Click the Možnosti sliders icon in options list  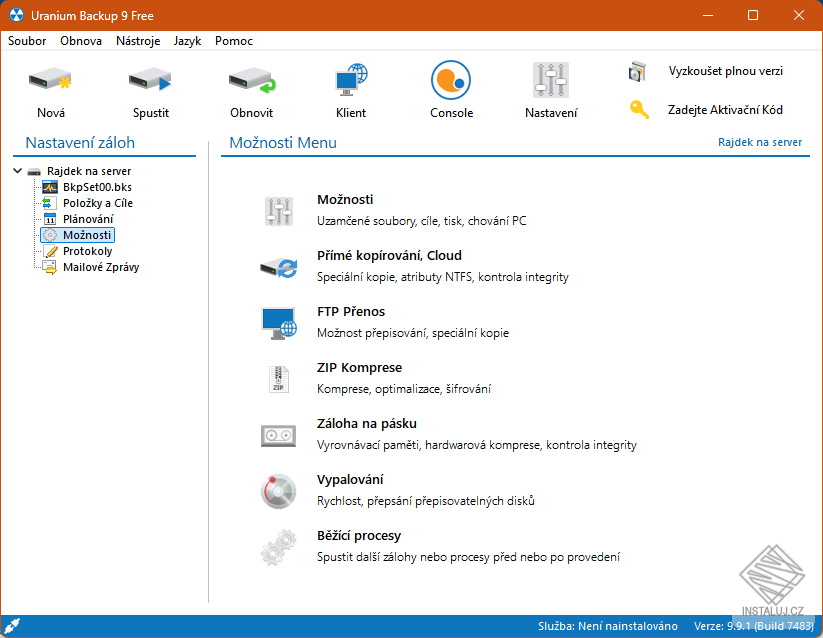[x=279, y=211]
